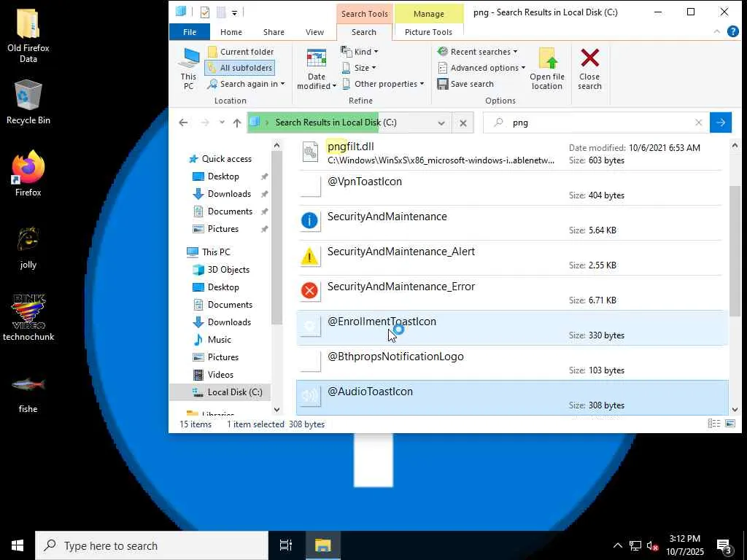
Task: Open Other properties dropdown
Action: click(383, 84)
